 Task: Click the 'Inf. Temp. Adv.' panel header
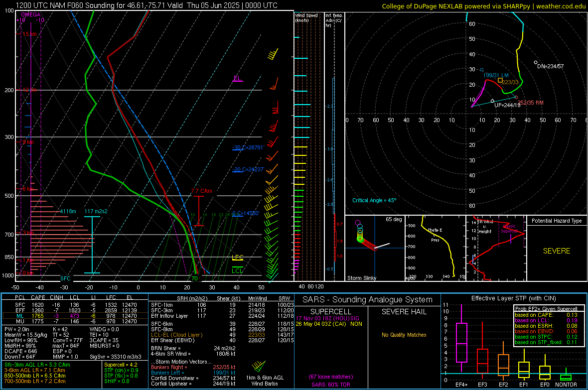coord(334,20)
